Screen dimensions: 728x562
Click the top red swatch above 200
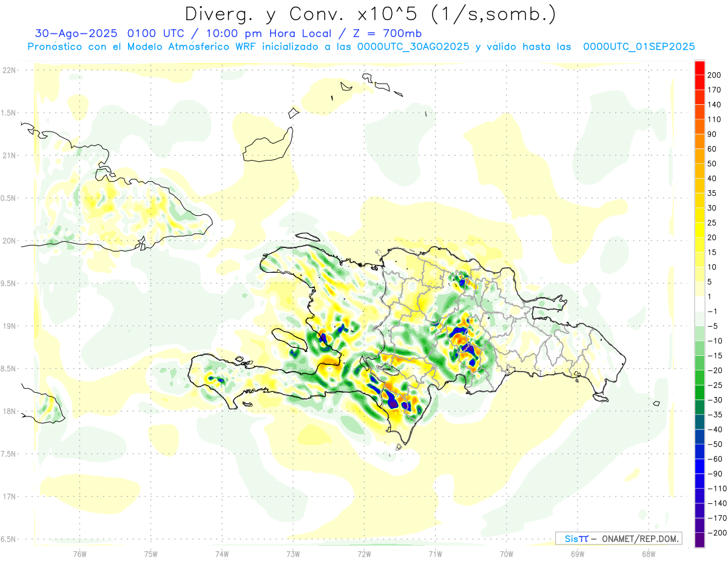[699, 69]
